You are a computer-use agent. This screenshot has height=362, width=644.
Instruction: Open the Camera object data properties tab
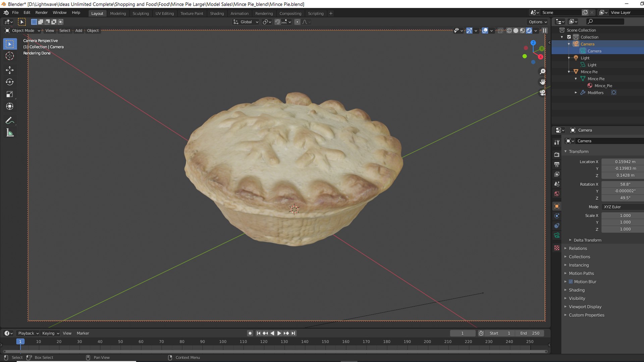point(557,235)
